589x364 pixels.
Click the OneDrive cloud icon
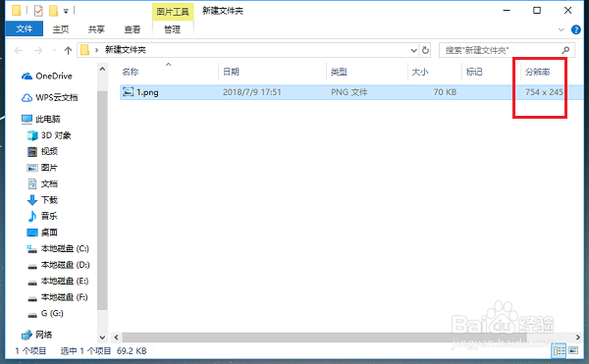[27, 77]
